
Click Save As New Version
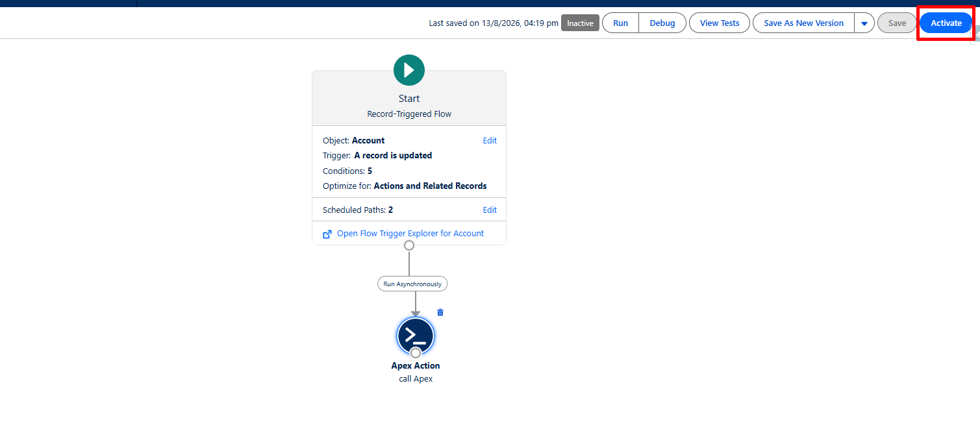pyautogui.click(x=803, y=23)
